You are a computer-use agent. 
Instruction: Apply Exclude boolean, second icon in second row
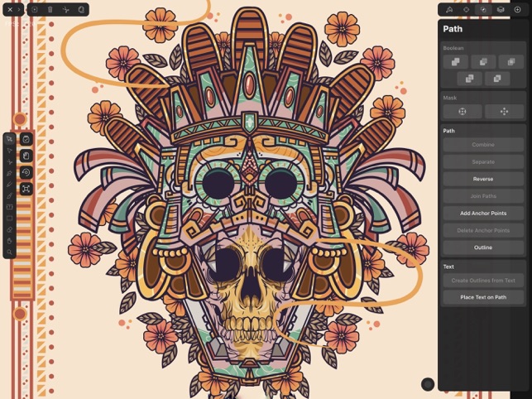[x=497, y=79]
